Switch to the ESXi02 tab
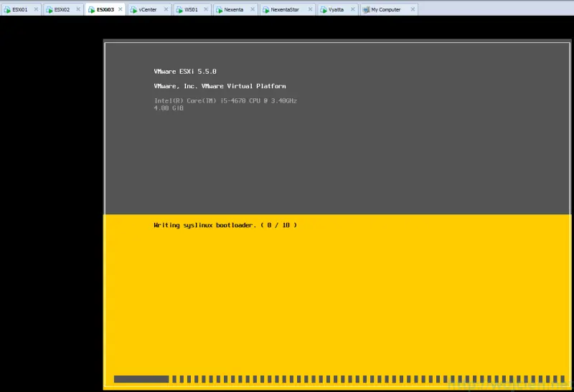The height and width of the screenshot is (392, 574). 62,9
